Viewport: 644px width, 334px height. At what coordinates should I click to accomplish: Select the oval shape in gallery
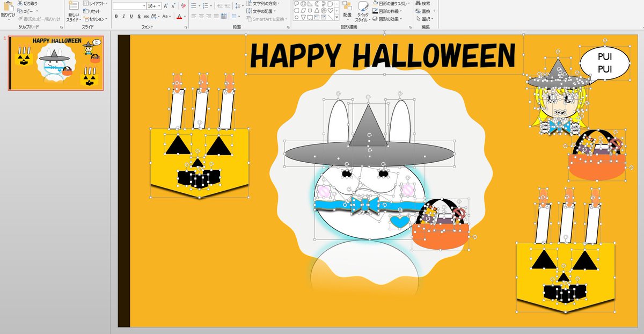point(296,17)
